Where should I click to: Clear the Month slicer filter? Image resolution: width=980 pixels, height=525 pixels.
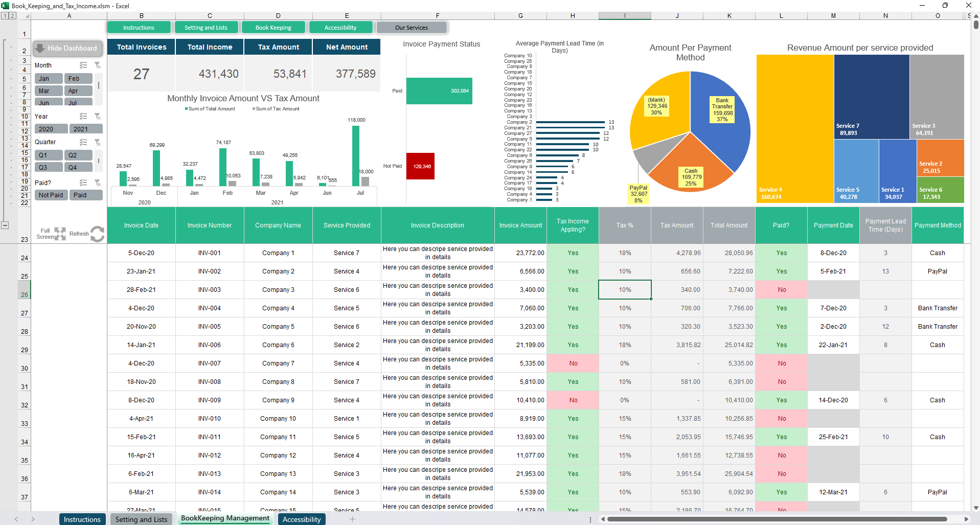tap(98, 65)
